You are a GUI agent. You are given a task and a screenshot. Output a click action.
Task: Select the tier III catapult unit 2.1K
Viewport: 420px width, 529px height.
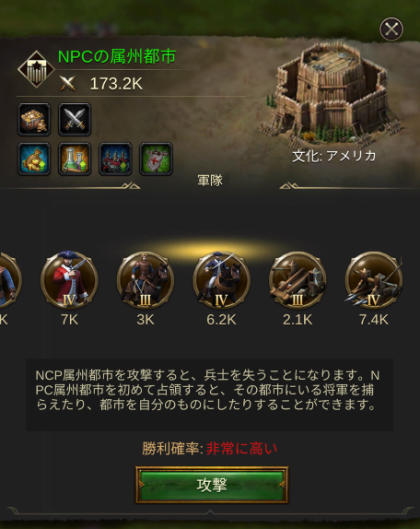(297, 280)
